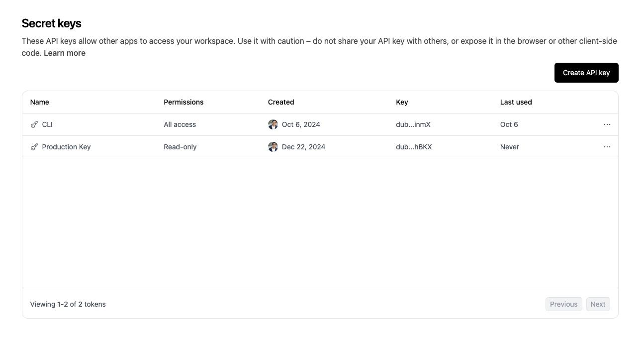Click the masked key dub...hBKX
The width and height of the screenshot is (644, 342).
point(414,147)
